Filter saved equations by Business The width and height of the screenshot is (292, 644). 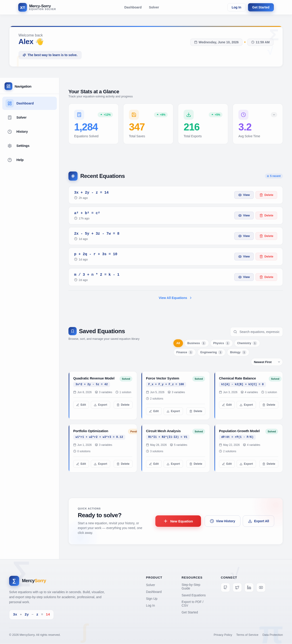pos(196,343)
